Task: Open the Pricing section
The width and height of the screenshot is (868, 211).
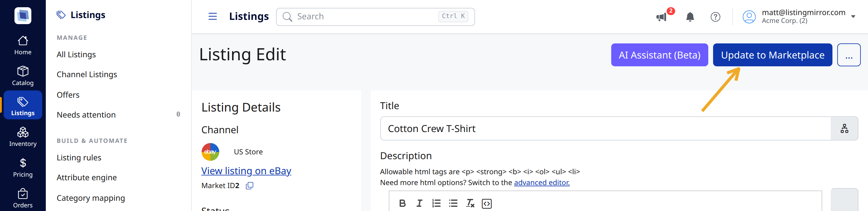Action: point(23,168)
